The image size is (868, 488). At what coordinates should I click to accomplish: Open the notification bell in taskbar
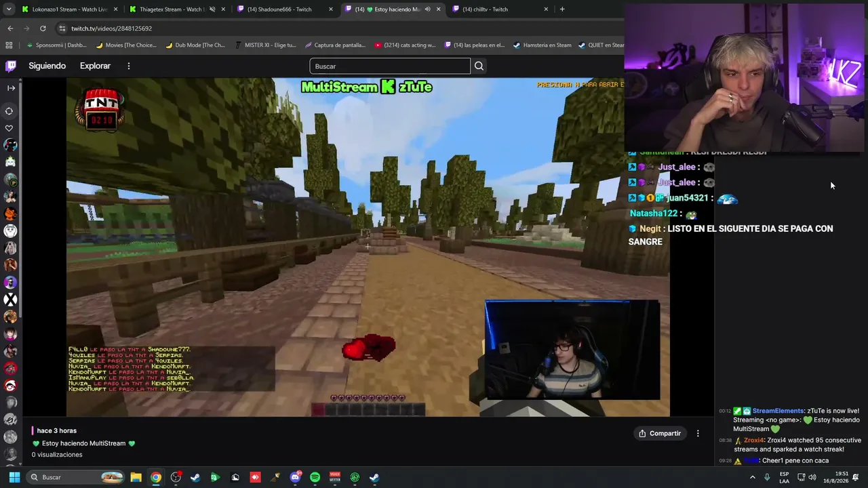(x=856, y=477)
